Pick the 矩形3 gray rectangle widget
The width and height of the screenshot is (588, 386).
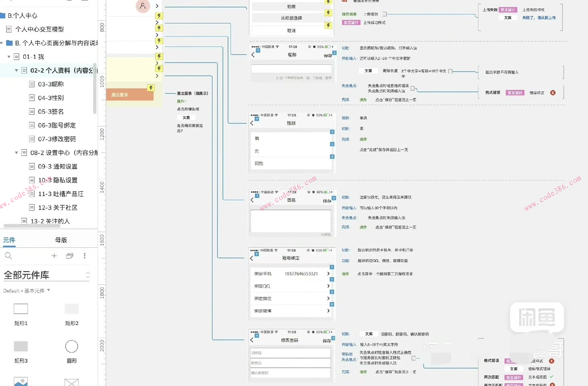click(21, 346)
